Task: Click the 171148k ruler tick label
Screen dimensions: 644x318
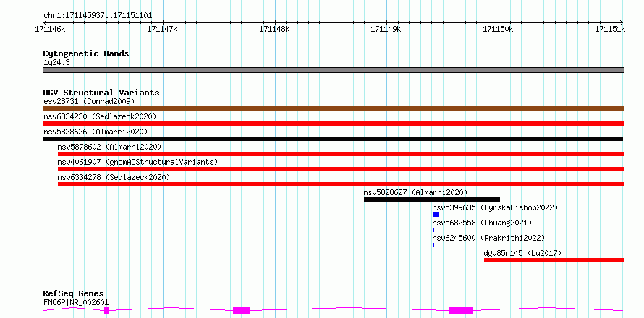Action: coord(274,29)
